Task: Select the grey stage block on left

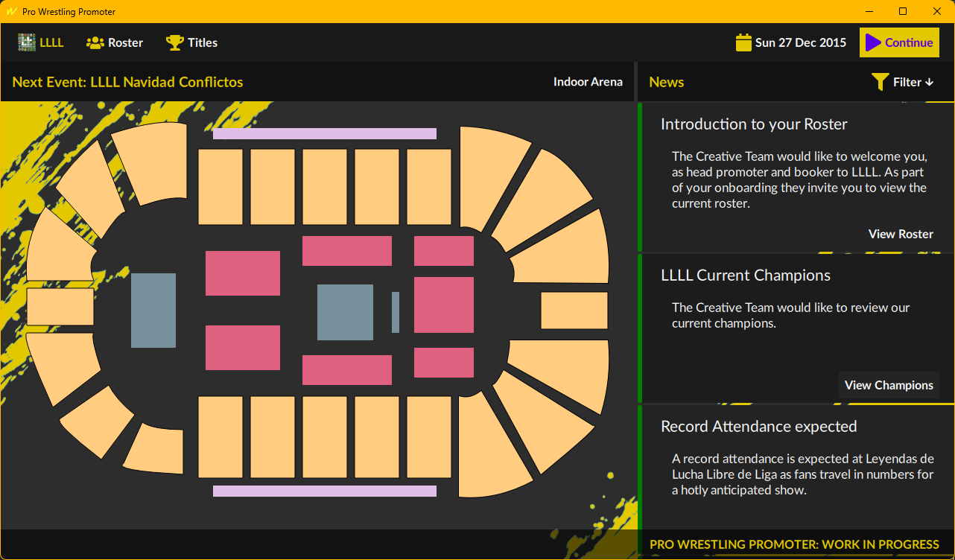Action: coord(153,311)
